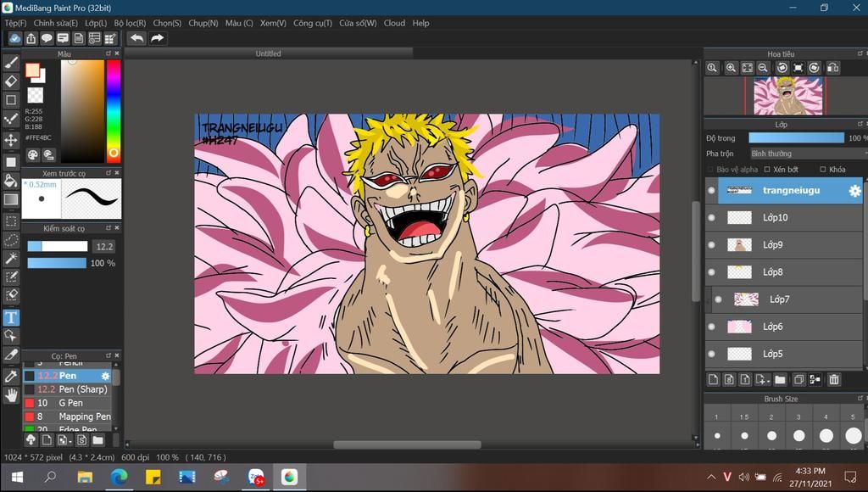Screen dimensions: 868x492
Task: Enable the Khóa lock checkbox
Action: click(823, 170)
